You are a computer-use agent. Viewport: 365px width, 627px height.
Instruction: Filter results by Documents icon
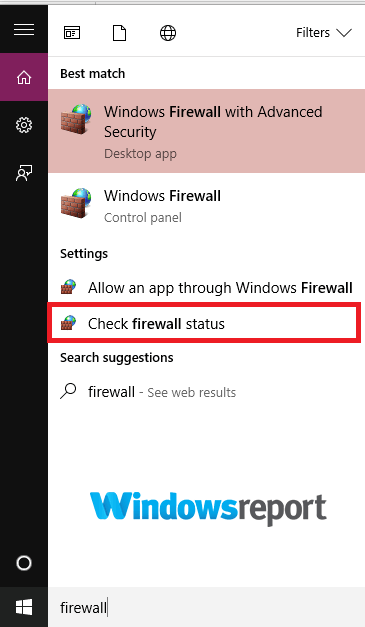[120, 33]
